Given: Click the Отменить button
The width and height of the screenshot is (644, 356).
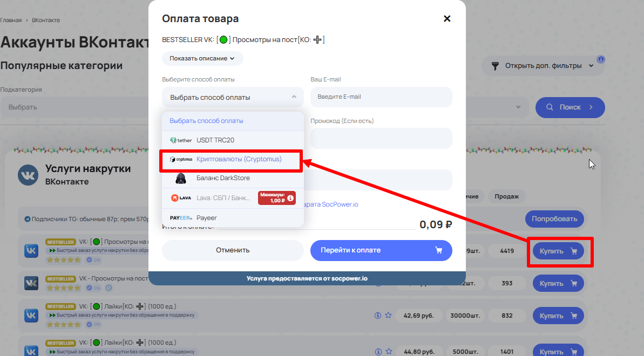Looking at the screenshot, I should pos(233,250).
